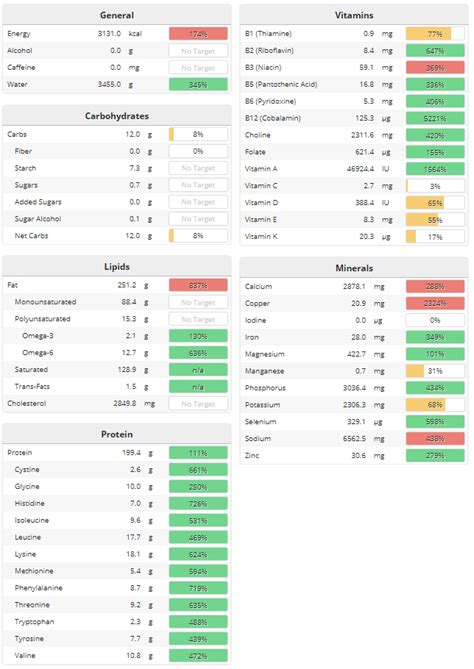Select the Protein section header

tap(117, 434)
